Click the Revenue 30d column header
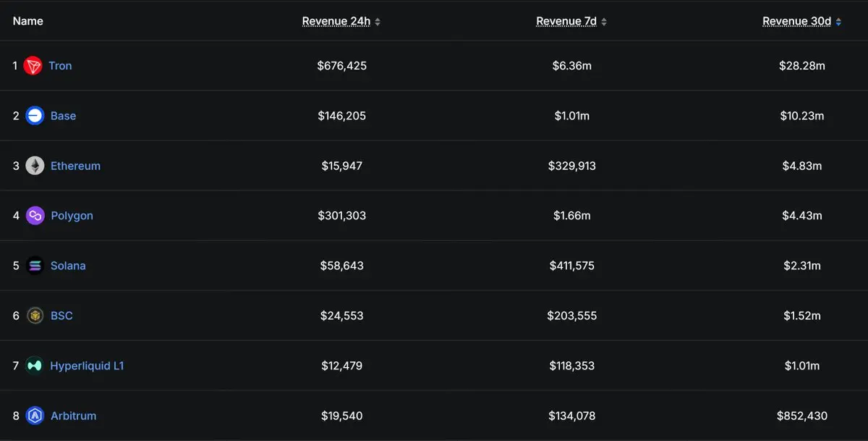868x441 pixels. tap(796, 21)
